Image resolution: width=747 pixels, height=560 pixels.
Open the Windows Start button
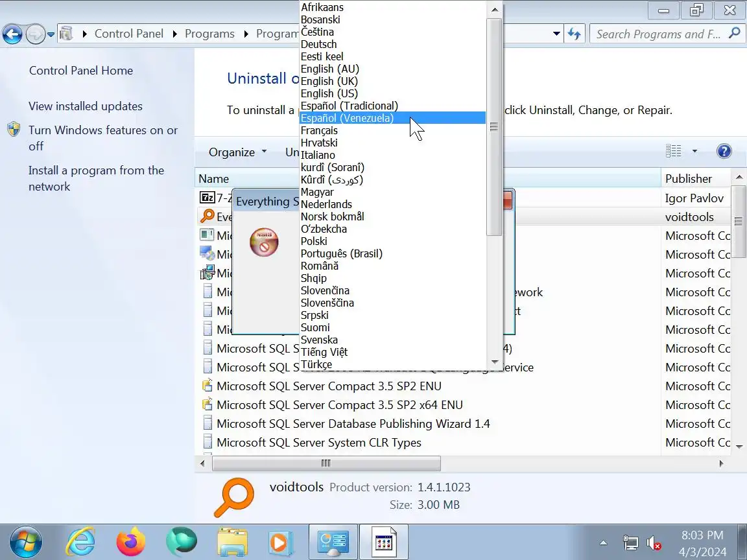26,542
